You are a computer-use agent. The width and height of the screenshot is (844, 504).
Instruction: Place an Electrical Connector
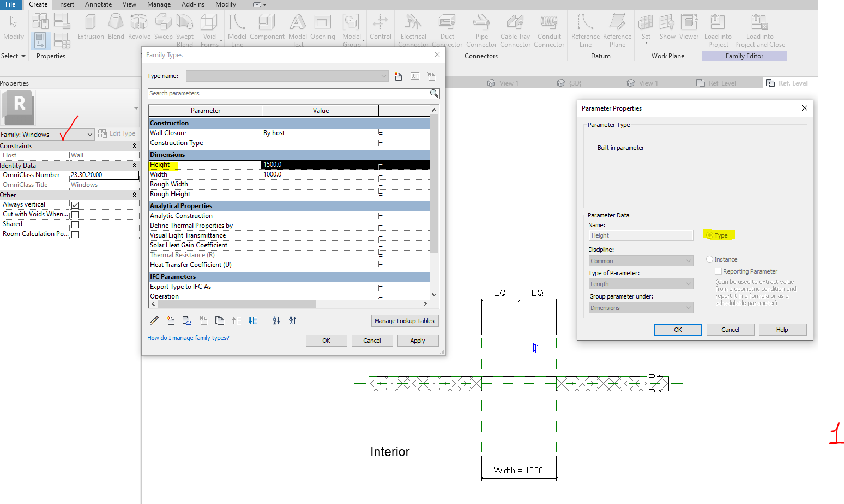click(413, 29)
